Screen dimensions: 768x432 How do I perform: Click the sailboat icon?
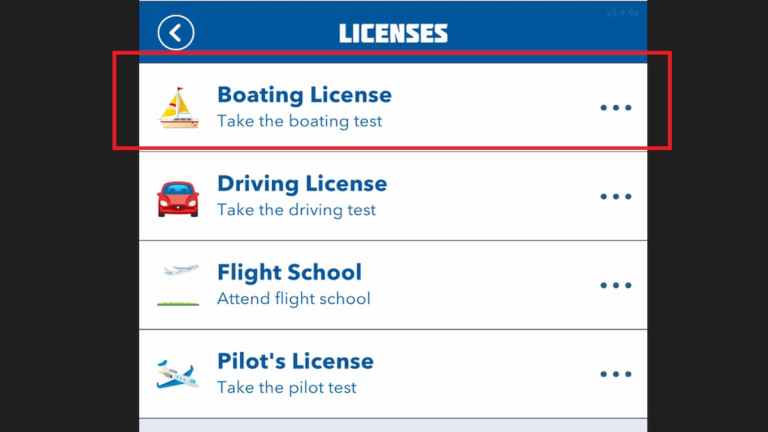point(179,107)
